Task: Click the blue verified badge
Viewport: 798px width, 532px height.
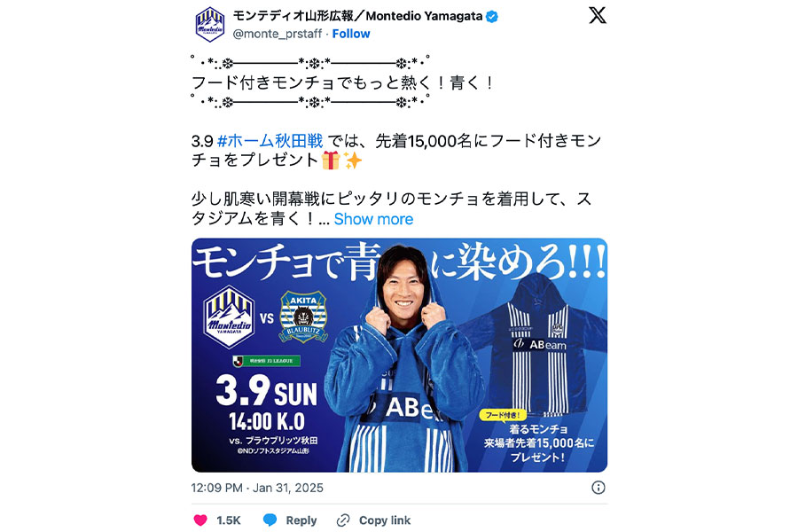Action: [491, 17]
